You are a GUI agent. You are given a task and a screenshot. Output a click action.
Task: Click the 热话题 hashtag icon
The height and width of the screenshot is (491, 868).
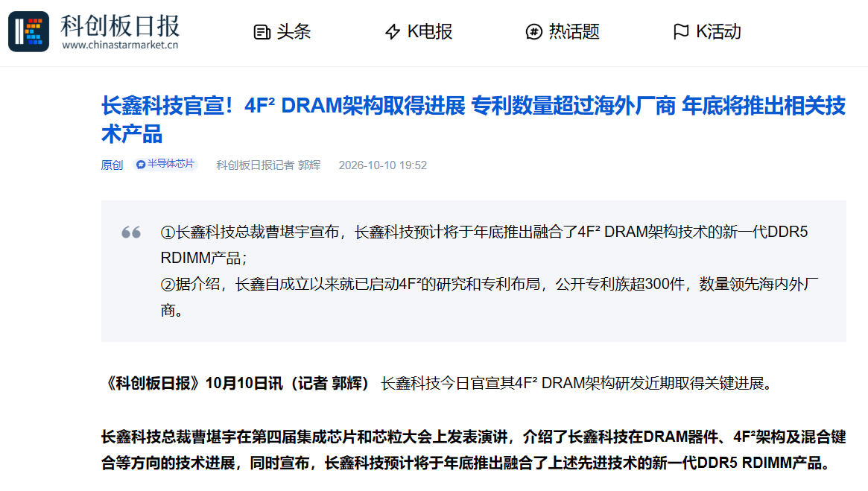tap(533, 32)
